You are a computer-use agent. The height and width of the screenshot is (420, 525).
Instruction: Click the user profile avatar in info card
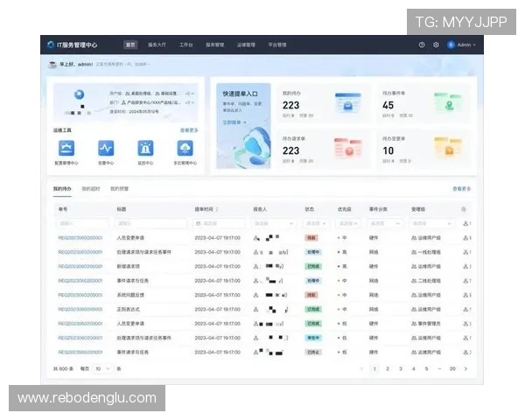(80, 94)
